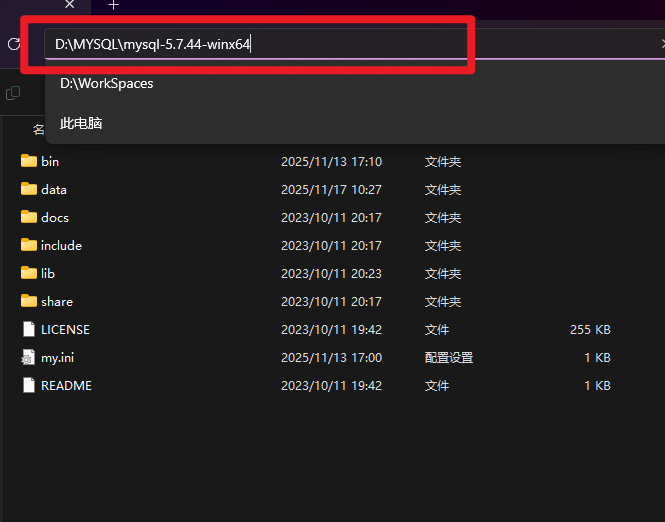Viewport: 665px width, 522px height.
Task: Click the 名称 column header
Action: [38, 130]
